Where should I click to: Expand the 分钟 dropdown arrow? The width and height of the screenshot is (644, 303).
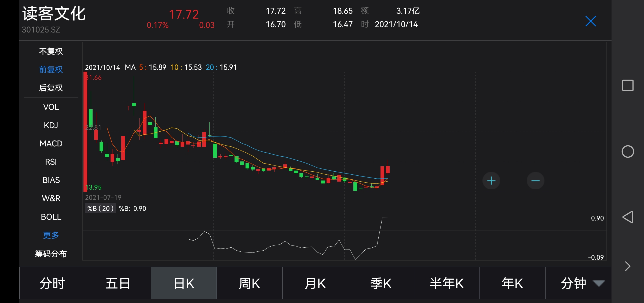coord(599,283)
